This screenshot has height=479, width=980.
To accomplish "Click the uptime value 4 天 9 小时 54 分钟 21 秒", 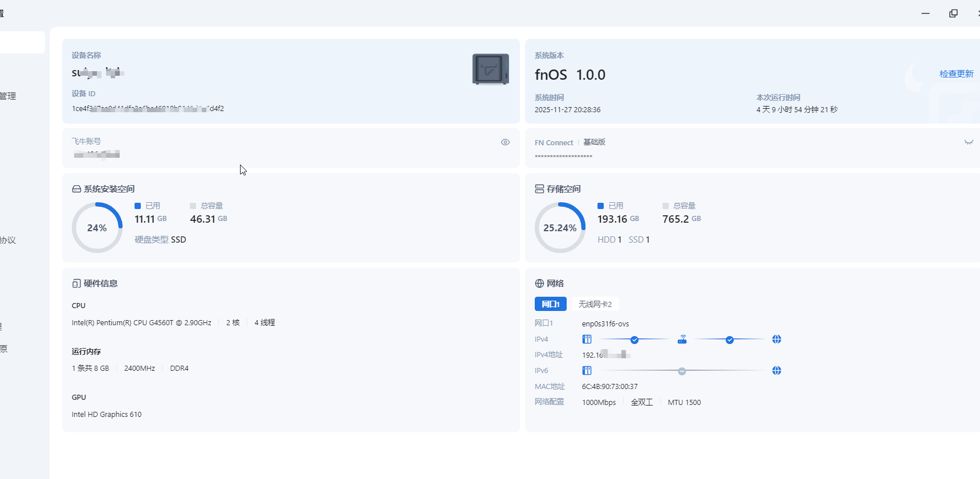I will (x=797, y=110).
